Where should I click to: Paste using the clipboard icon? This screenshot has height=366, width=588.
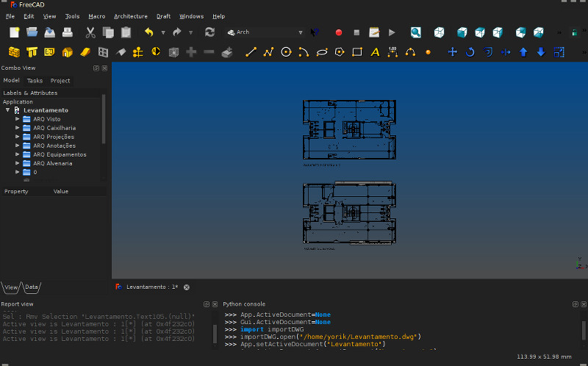click(126, 32)
